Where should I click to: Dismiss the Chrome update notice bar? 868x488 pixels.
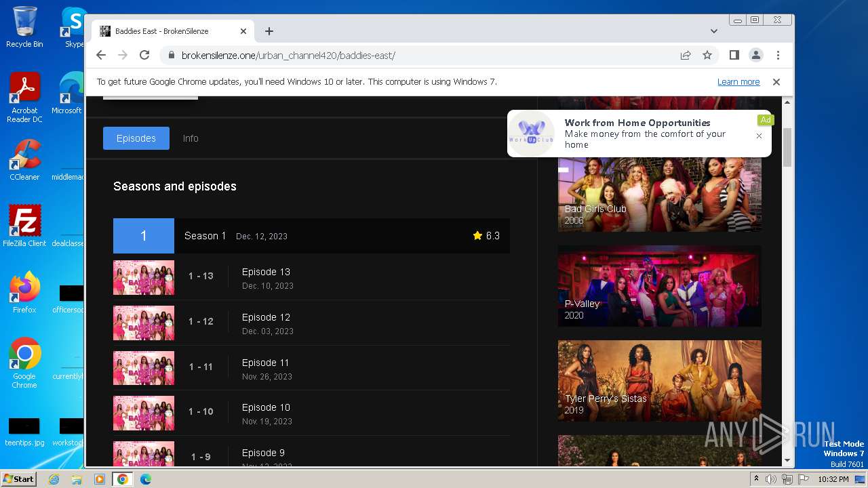point(776,81)
